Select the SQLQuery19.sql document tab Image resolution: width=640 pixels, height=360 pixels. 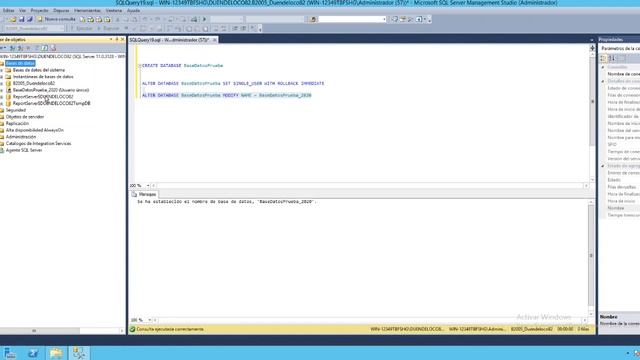(169, 40)
